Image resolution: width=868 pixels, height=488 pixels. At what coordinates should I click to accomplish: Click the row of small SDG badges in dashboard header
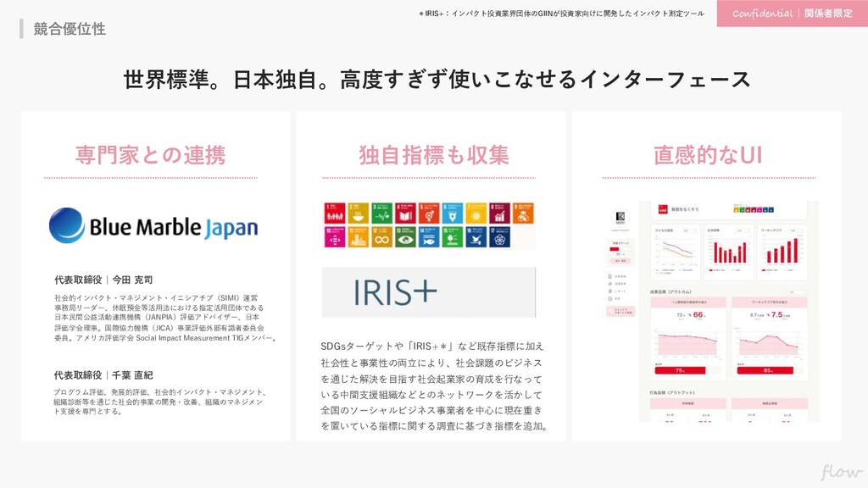coord(753,210)
